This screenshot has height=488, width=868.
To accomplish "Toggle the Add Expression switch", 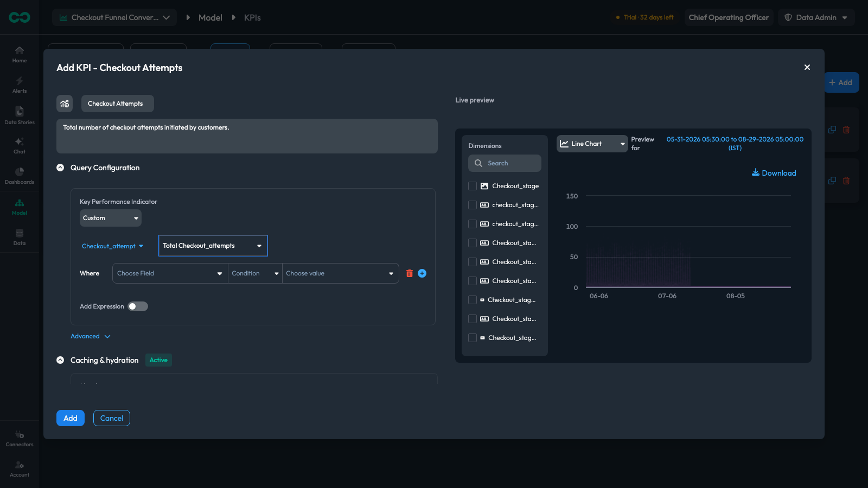I will [x=138, y=306].
